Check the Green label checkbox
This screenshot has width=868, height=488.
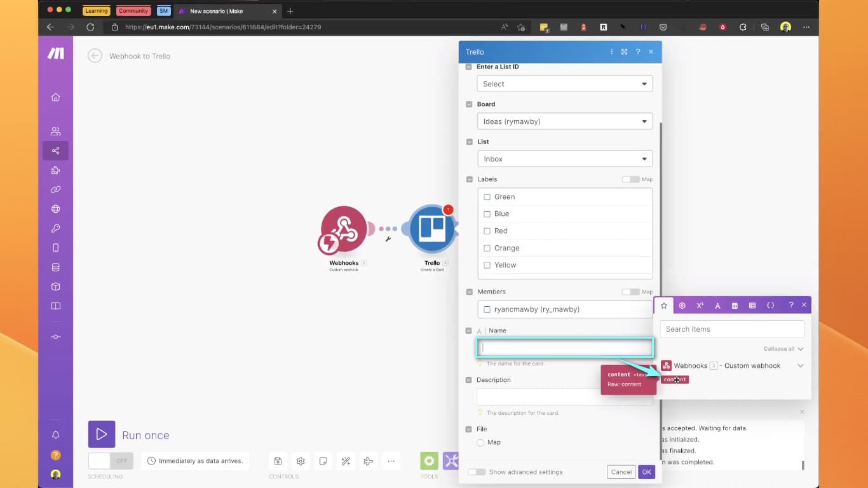(x=487, y=197)
